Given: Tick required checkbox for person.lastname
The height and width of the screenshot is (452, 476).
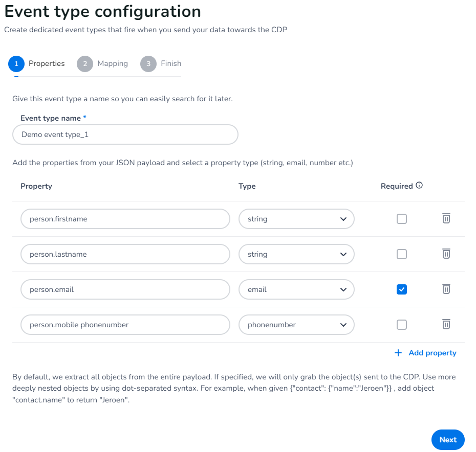Looking at the screenshot, I should point(402,254).
